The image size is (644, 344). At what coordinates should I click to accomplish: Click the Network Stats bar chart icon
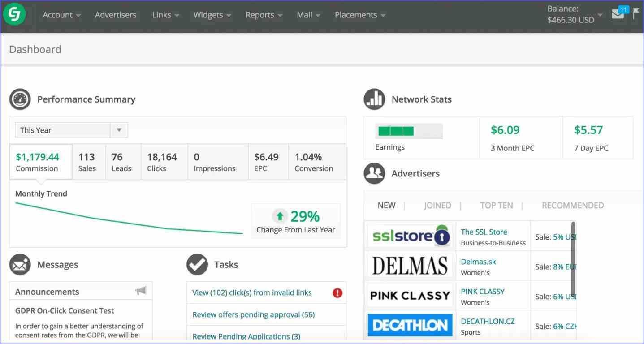pos(374,99)
